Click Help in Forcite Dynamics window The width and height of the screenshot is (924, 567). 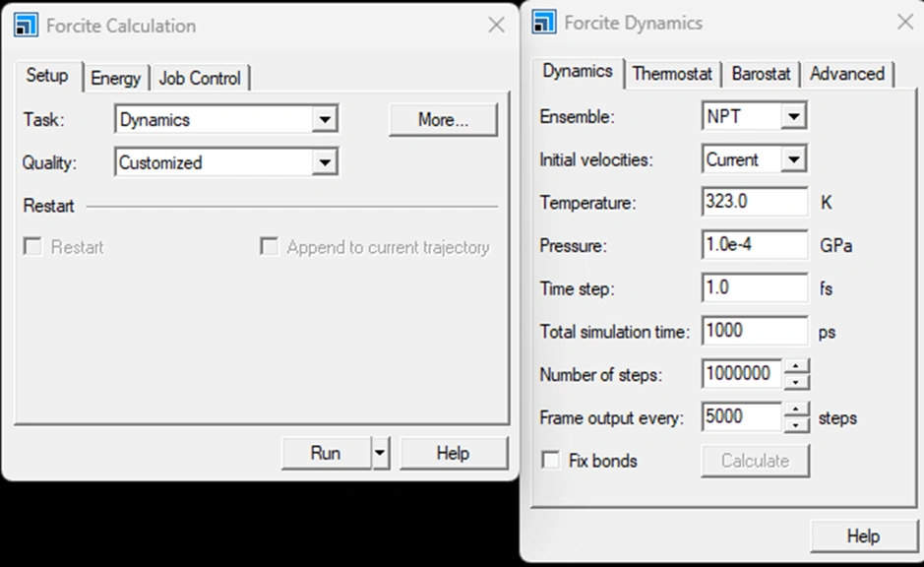[x=863, y=535]
